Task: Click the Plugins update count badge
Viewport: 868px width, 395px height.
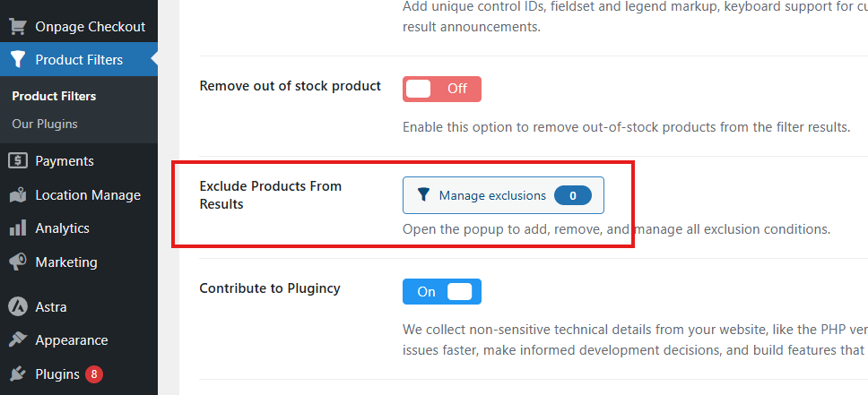Action: (x=94, y=374)
